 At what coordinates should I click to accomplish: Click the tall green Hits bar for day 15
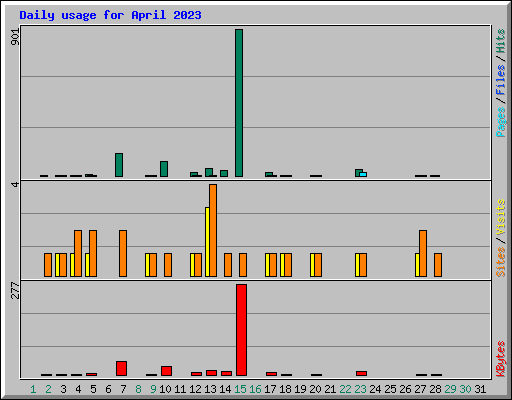239,103
